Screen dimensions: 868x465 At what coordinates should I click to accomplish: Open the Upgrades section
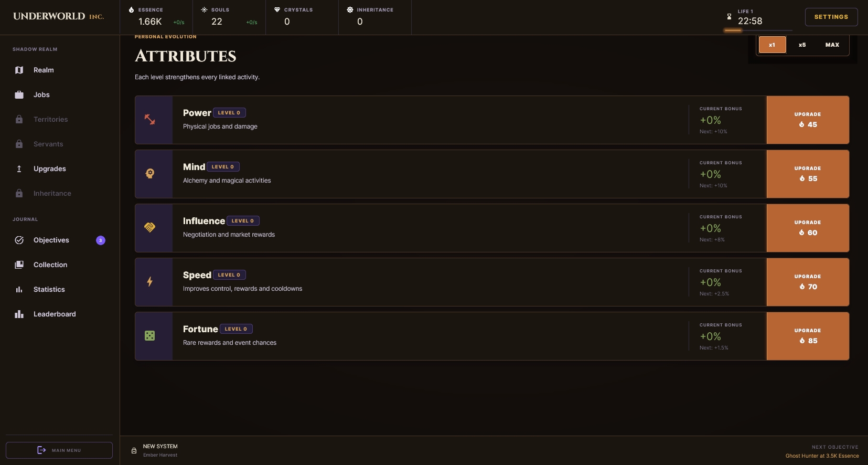pyautogui.click(x=59, y=169)
